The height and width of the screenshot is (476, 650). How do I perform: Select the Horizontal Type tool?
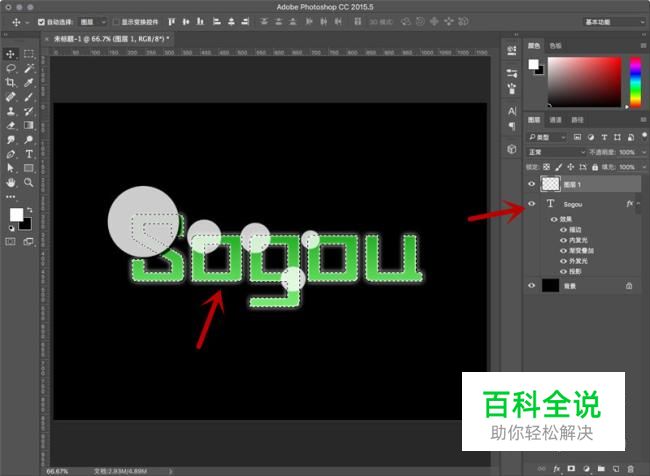pos(29,154)
